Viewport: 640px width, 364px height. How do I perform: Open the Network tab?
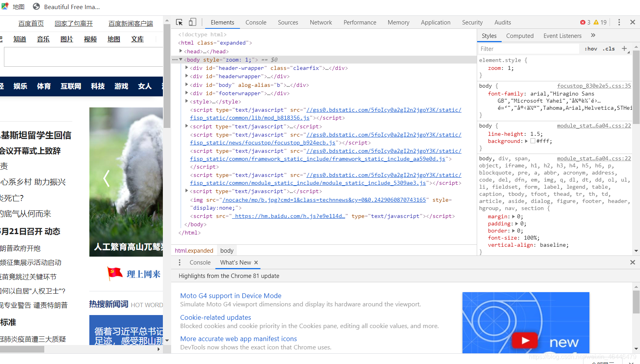(x=321, y=23)
